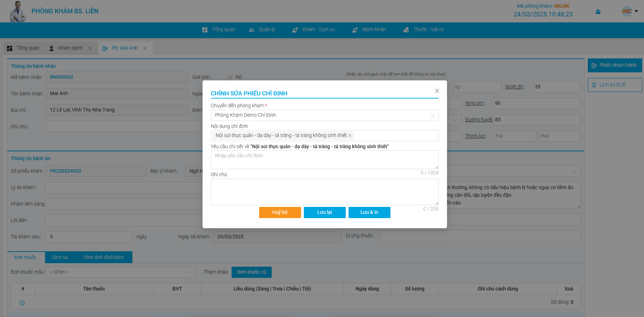Open Lịch sử KCB history
644x317 pixels.
pyautogui.click(x=615, y=85)
